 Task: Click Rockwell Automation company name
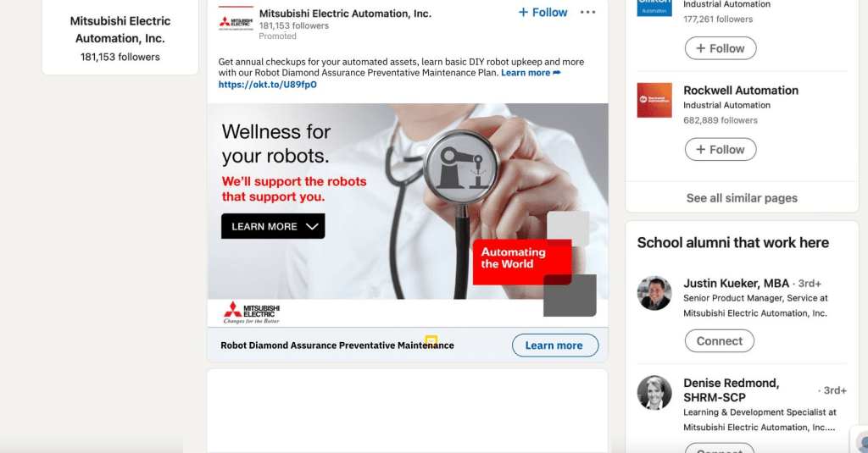[741, 90]
